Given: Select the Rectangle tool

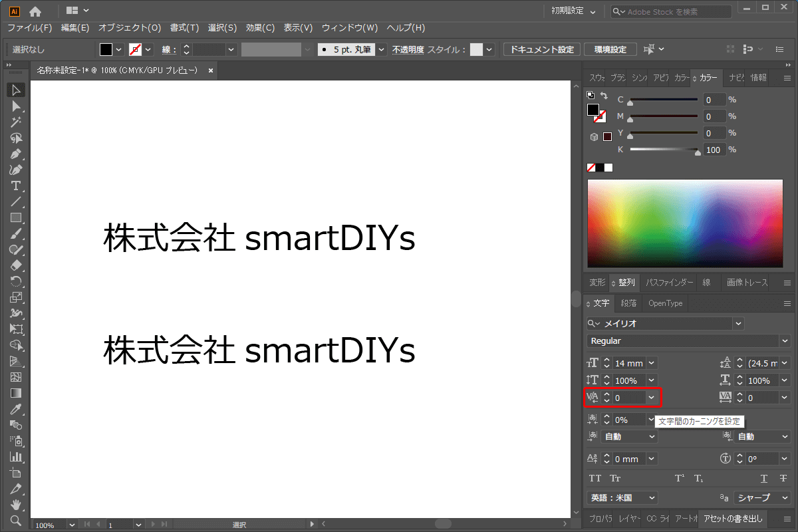Looking at the screenshot, I should [17, 217].
